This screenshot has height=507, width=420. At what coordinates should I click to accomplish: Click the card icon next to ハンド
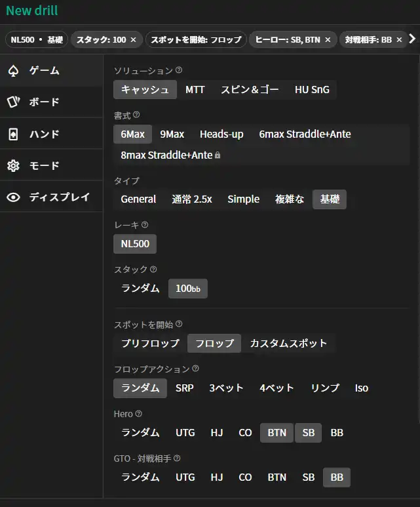pyautogui.click(x=13, y=134)
